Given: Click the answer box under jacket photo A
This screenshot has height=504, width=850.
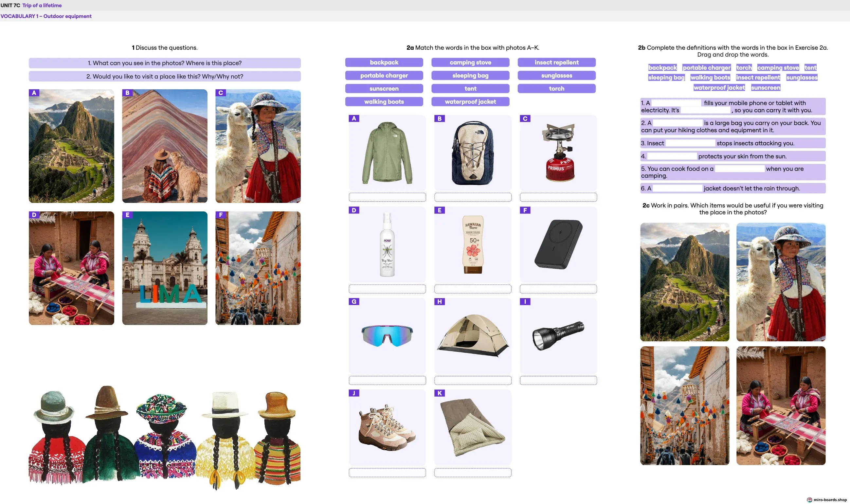Looking at the screenshot, I should 387,197.
